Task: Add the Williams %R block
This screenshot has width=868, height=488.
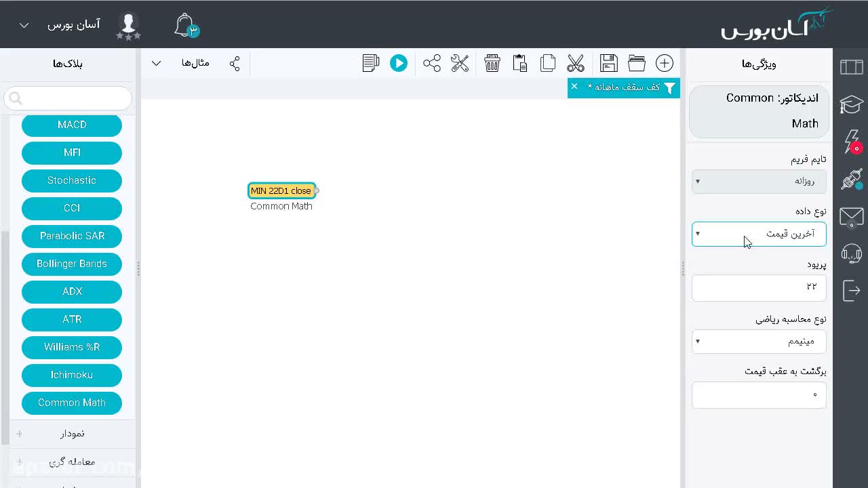Action: pyautogui.click(x=72, y=347)
